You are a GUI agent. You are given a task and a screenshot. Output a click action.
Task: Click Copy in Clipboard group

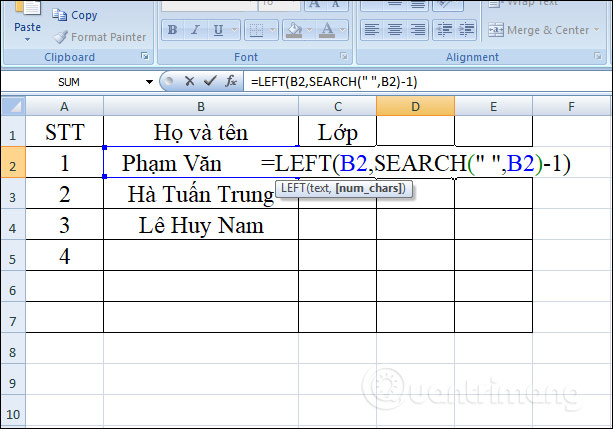coord(75,15)
